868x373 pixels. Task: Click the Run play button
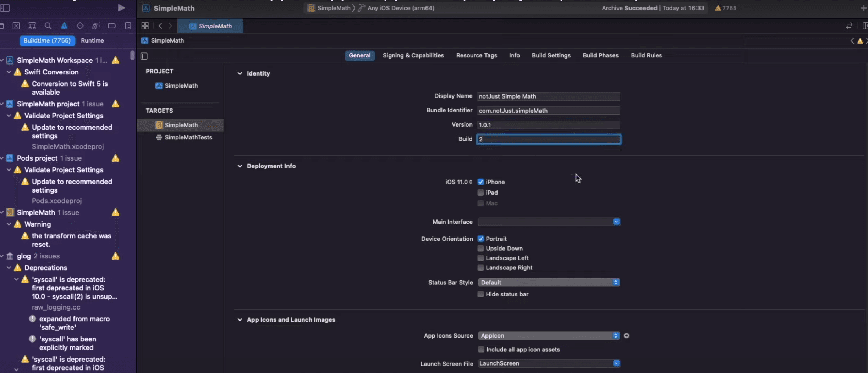tap(121, 8)
